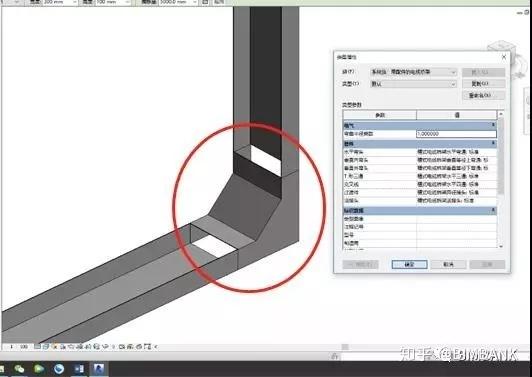The width and height of the screenshot is (532, 377).
Task: Open the Word app in taskbar
Action: click(x=79, y=369)
